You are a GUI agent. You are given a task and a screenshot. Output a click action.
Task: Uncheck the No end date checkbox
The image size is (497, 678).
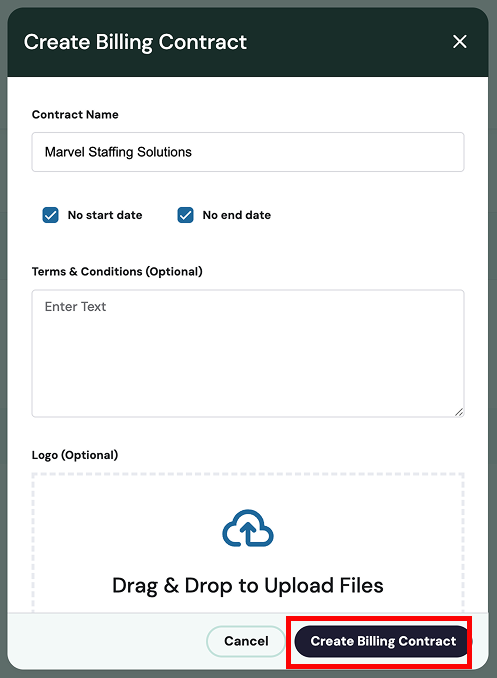pos(186,215)
